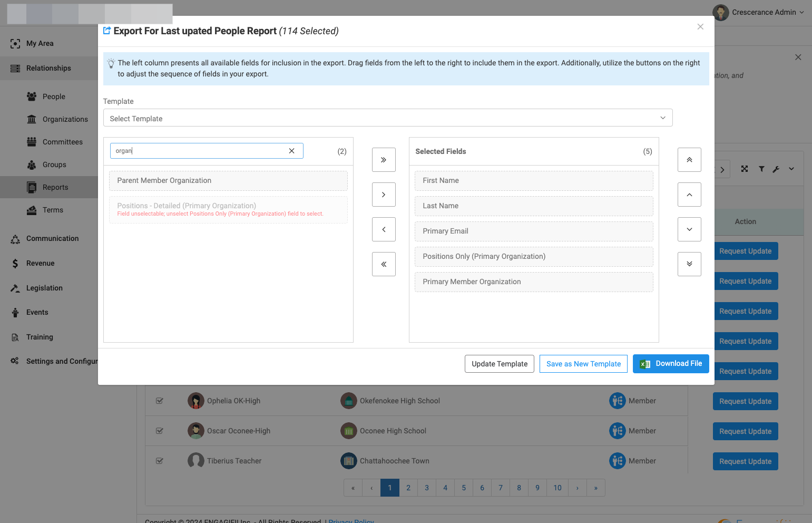Viewport: 812px width, 523px height.
Task: Open Oconee High School organization
Action: coord(393,431)
